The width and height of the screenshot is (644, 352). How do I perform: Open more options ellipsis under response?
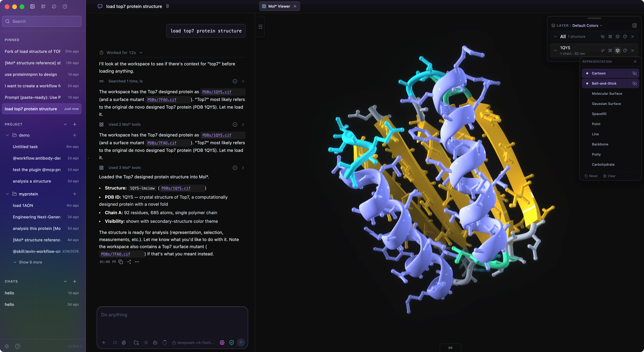137,262
